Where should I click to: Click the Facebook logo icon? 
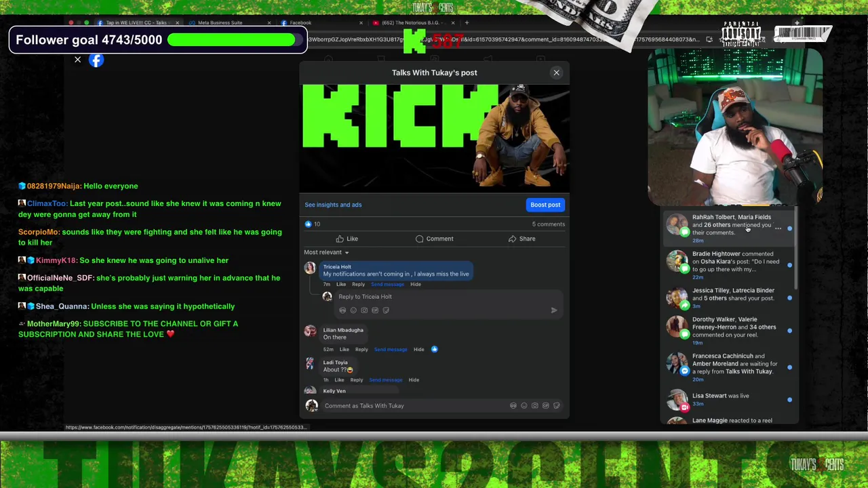(x=96, y=60)
